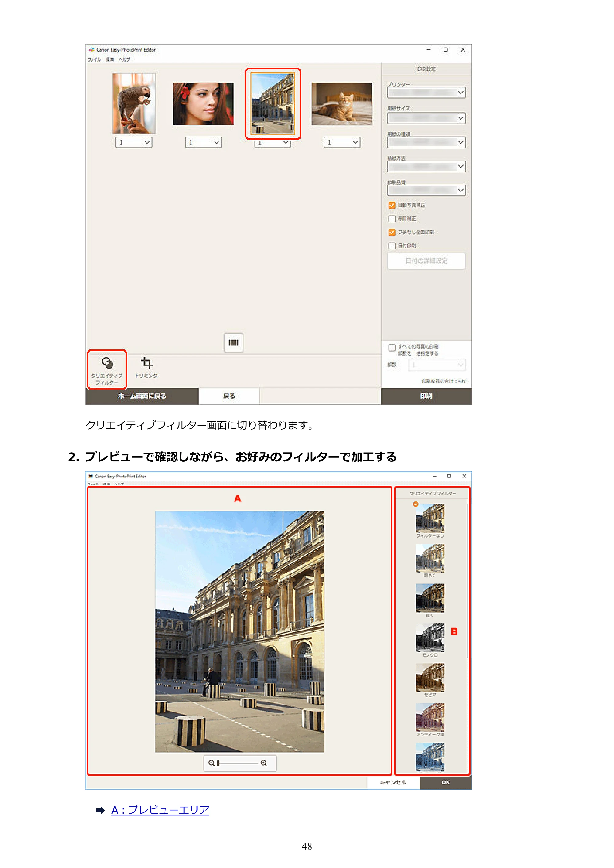Screen dimensions: 614x868
Task: Toggle the フチなし全面印刷 (borderless print) checkbox
Action: tap(392, 232)
